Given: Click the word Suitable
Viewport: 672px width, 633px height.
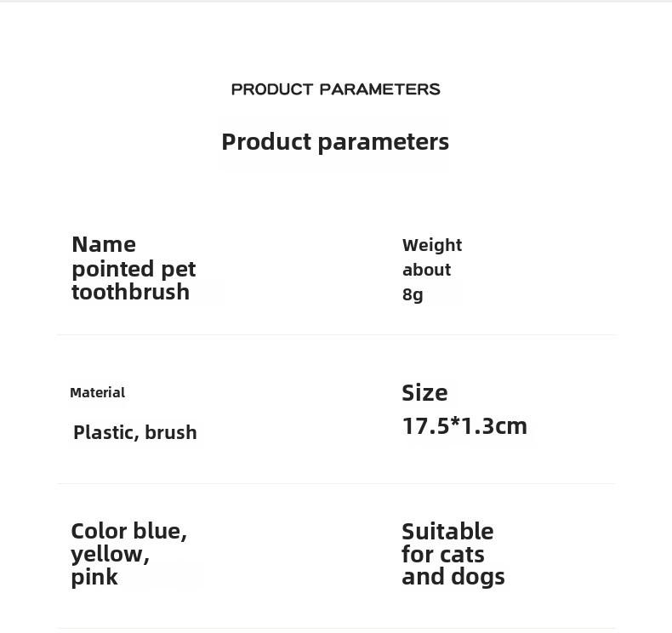Looking at the screenshot, I should pyautogui.click(x=447, y=532).
